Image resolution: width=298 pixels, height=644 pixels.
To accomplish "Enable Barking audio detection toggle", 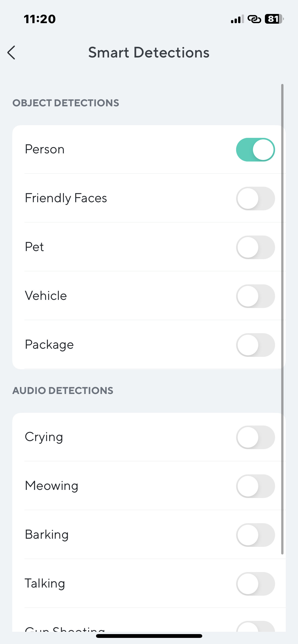I will pos(255,535).
